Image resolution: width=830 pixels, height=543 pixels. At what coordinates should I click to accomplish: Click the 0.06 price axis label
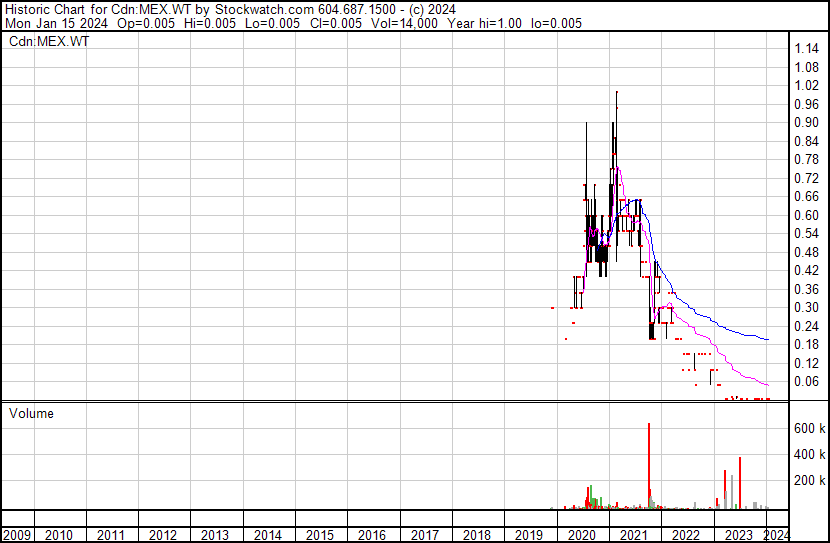[x=806, y=381]
